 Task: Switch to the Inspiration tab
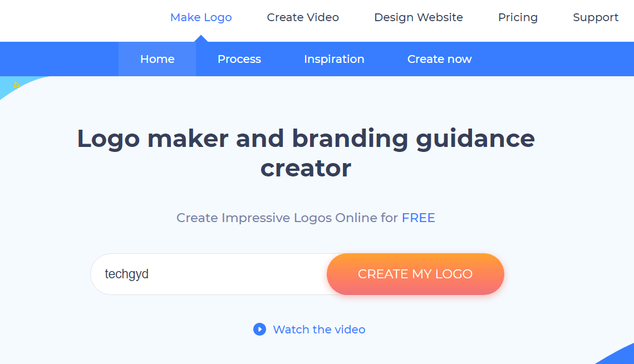point(334,59)
